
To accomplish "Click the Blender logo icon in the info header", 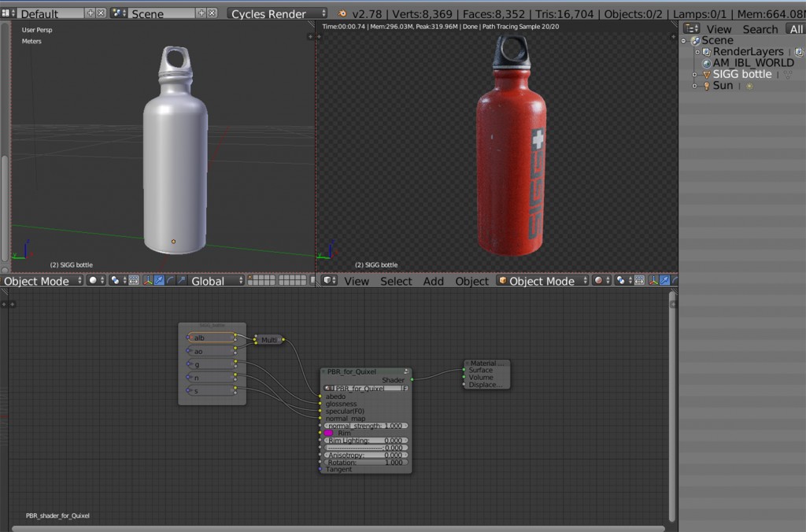I will click(342, 14).
